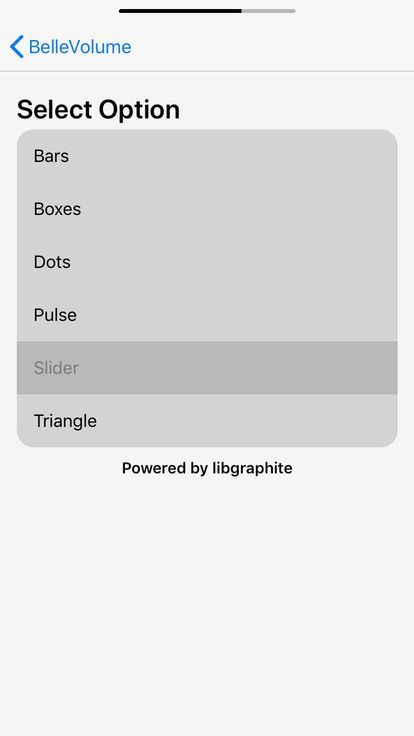Screen dimensions: 414x736
Task: Click the gray end of the top bar
Action: [x=269, y=11]
